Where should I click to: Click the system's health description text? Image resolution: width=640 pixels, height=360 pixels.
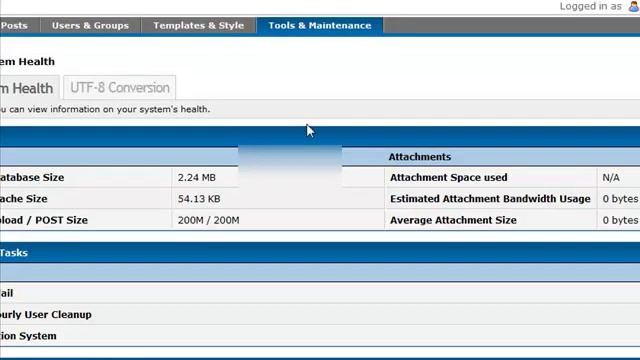point(105,109)
